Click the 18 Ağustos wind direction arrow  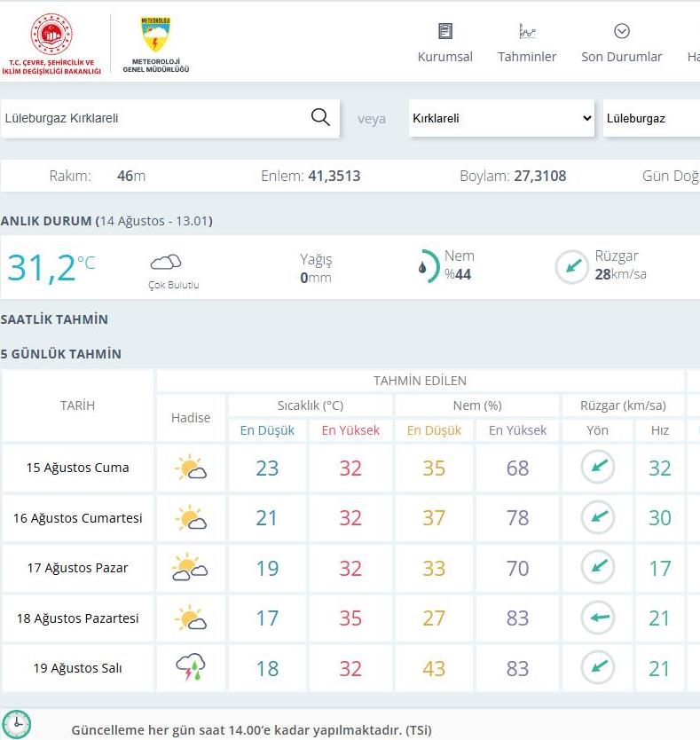click(597, 618)
